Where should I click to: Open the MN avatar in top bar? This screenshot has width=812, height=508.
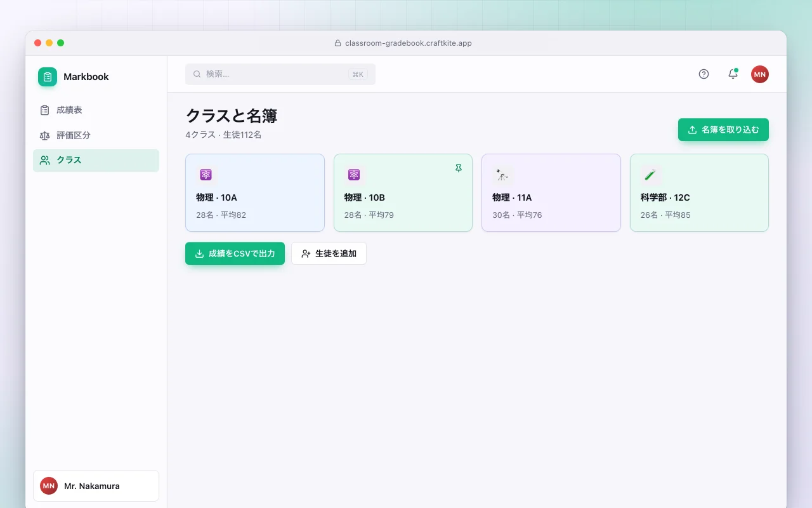pyautogui.click(x=760, y=74)
